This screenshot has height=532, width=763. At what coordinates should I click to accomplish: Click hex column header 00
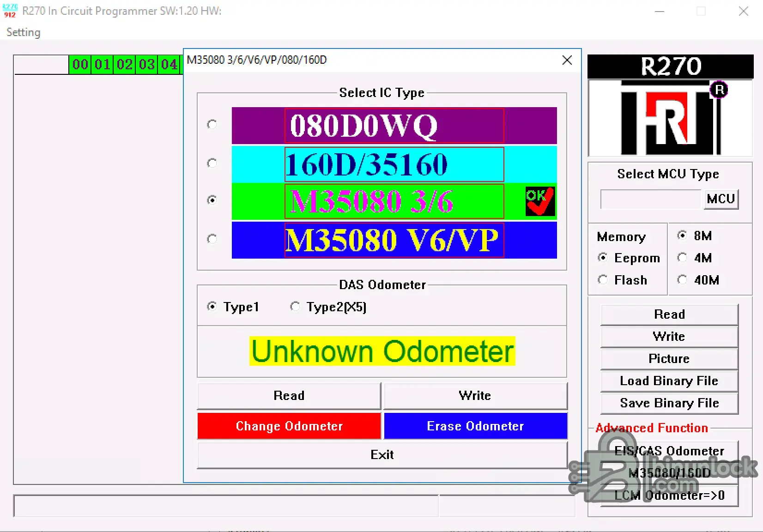(x=80, y=64)
